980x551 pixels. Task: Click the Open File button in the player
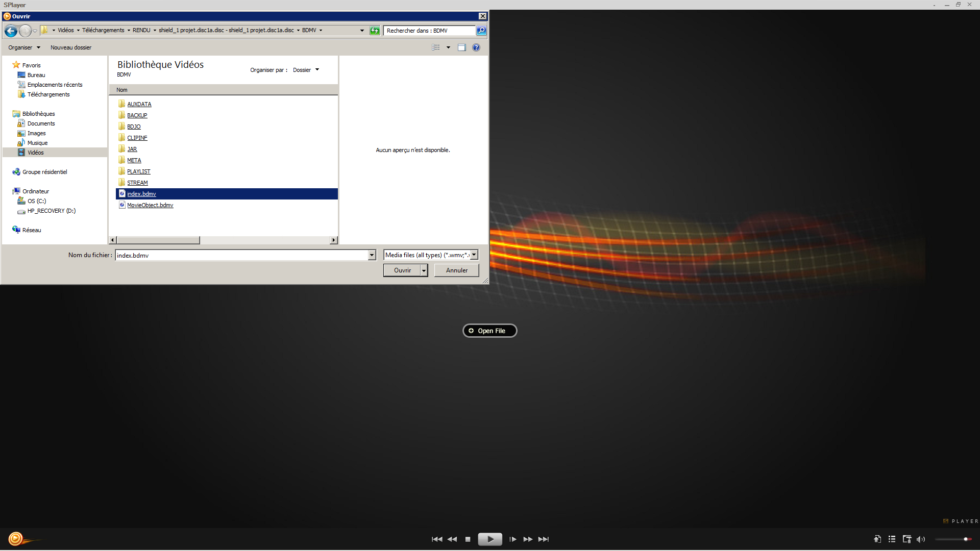489,331
